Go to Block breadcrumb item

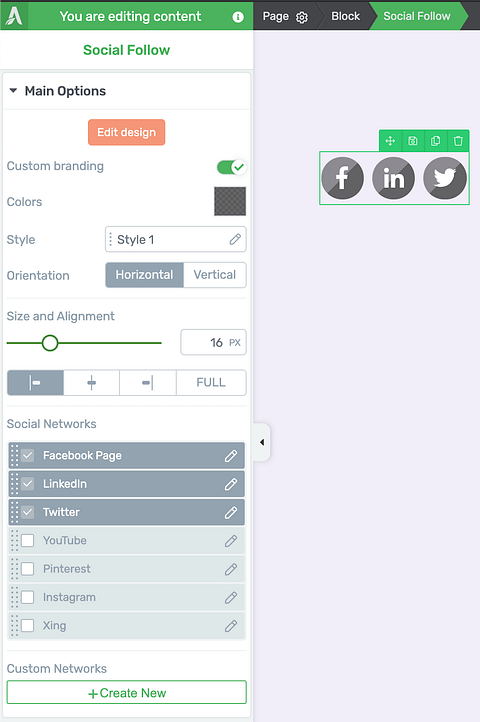click(345, 16)
